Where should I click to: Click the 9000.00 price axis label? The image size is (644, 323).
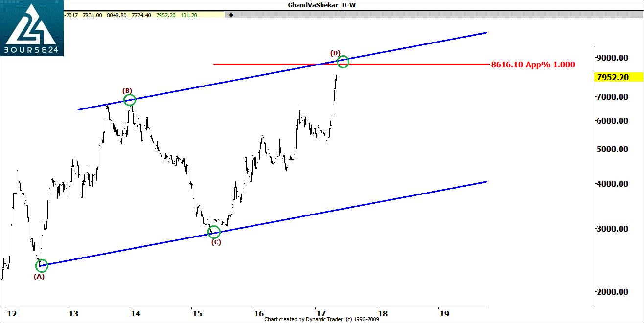pos(612,58)
